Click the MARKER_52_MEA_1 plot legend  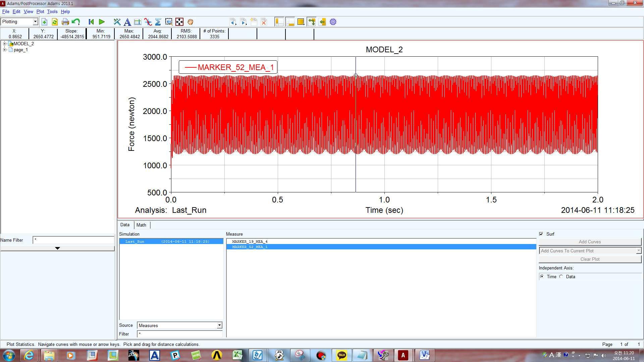(x=228, y=67)
